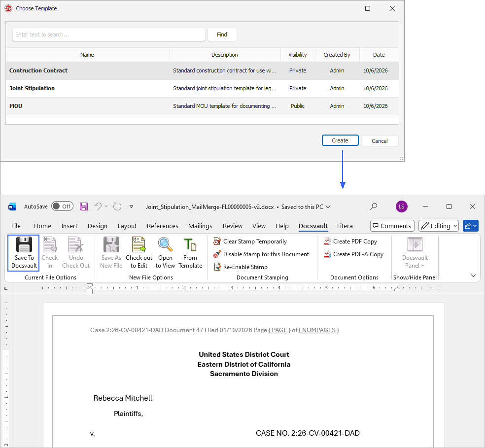This screenshot has width=485, height=448.
Task: Toggle the AutoSave switch
Action: [62, 207]
